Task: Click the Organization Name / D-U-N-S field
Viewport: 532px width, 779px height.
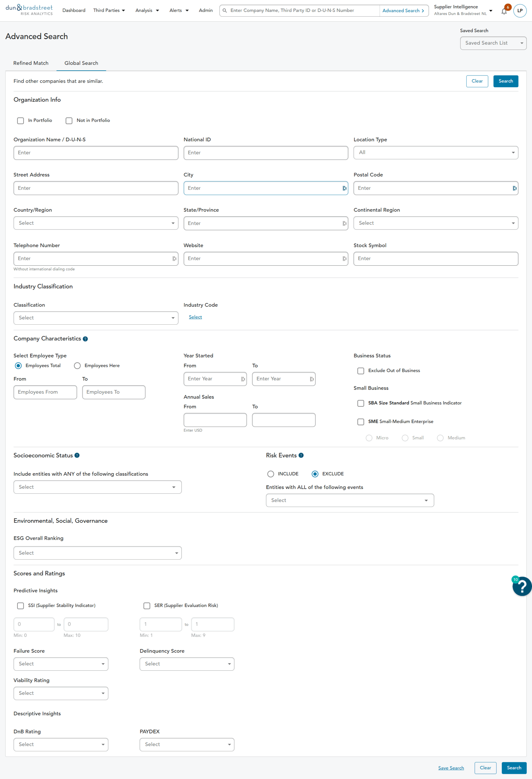Action: 96,153
